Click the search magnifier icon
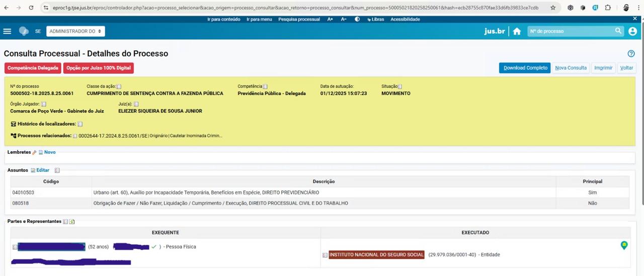Screen dimensions: 644x276 618,31
